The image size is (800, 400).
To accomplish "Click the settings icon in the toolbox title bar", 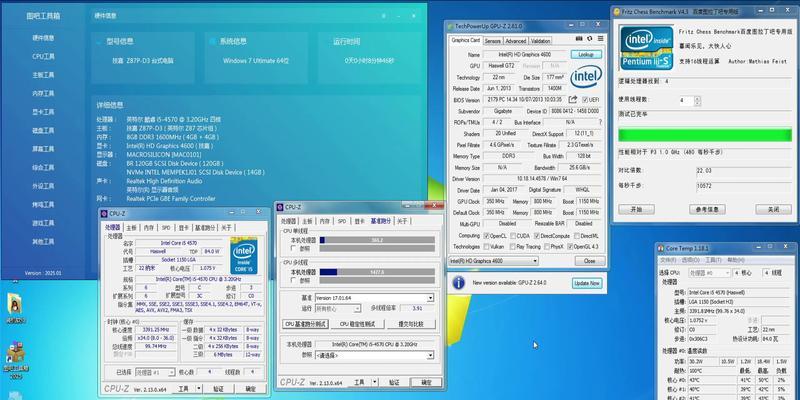I will coord(384,16).
